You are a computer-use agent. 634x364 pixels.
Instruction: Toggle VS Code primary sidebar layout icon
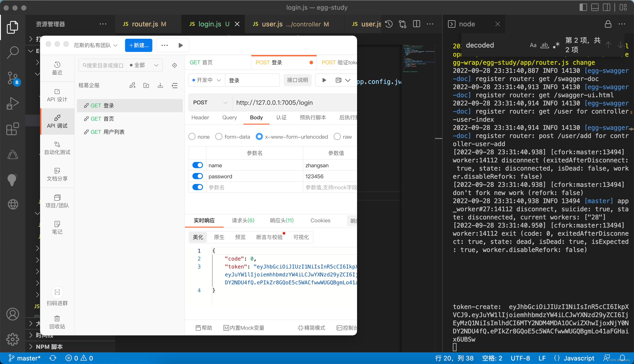pyautogui.click(x=583, y=7)
